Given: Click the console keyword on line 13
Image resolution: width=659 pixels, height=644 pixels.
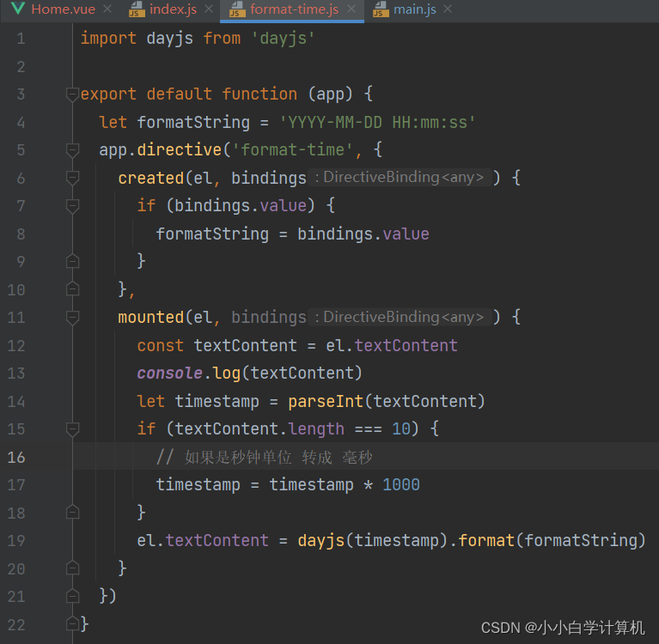Looking at the screenshot, I should (170, 373).
